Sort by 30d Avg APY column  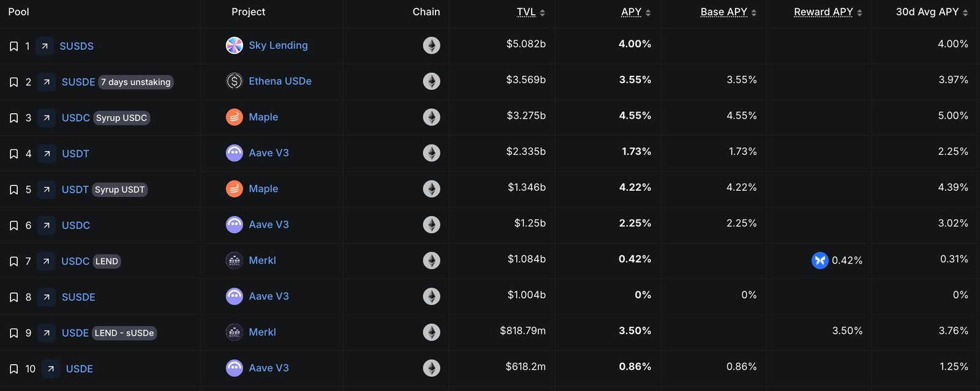(927, 11)
